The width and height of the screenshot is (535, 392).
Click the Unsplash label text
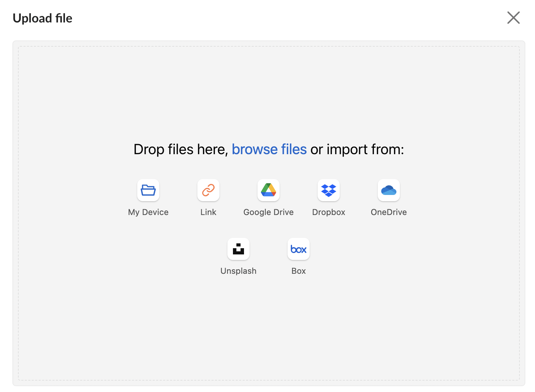coord(238,271)
